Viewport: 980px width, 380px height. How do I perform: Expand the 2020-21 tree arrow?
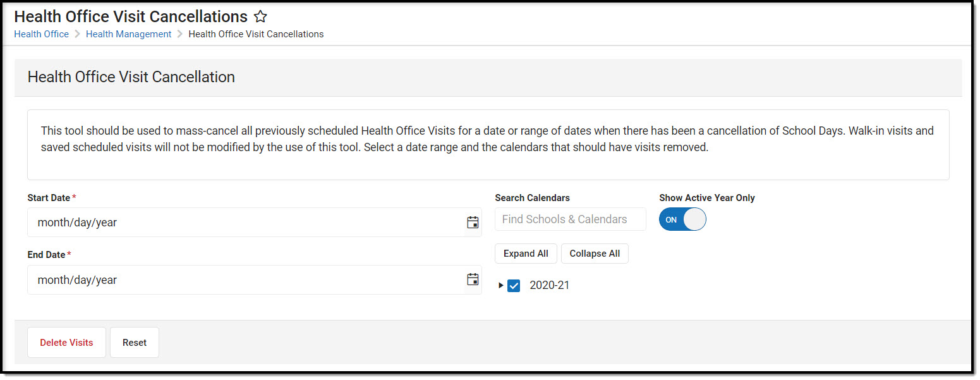pos(500,286)
